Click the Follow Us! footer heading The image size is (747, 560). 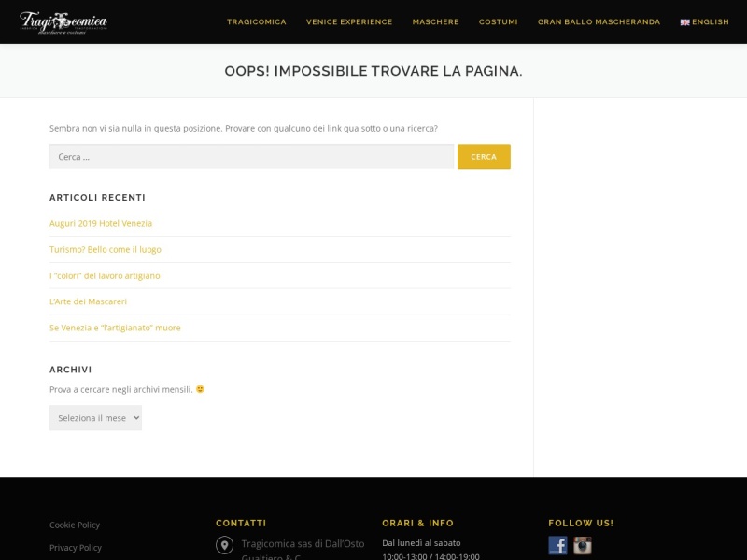581,523
